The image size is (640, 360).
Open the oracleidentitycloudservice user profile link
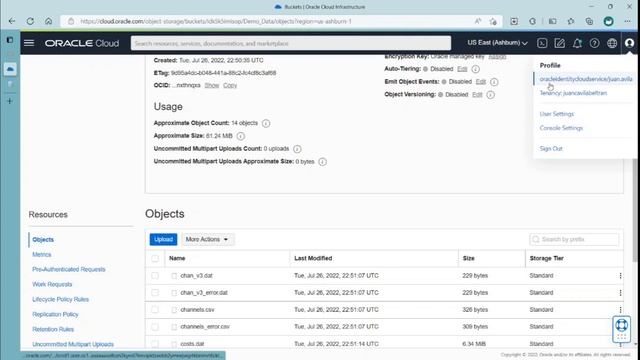pyautogui.click(x=586, y=79)
